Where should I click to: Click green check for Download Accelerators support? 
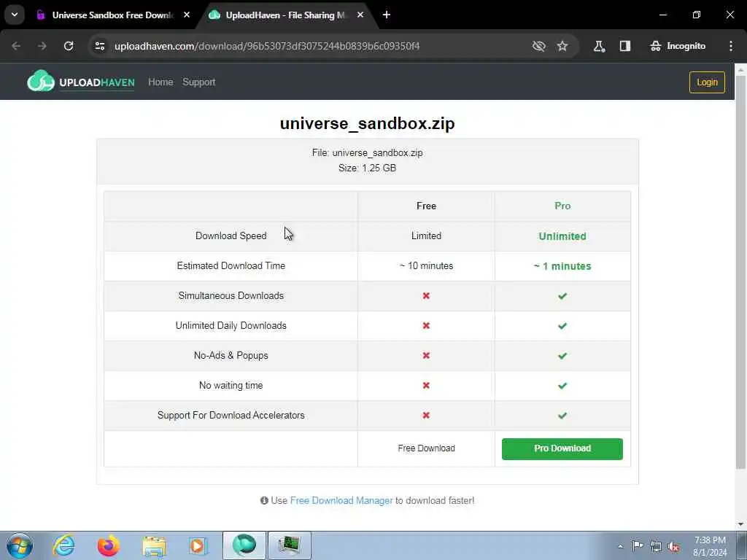pyautogui.click(x=562, y=416)
